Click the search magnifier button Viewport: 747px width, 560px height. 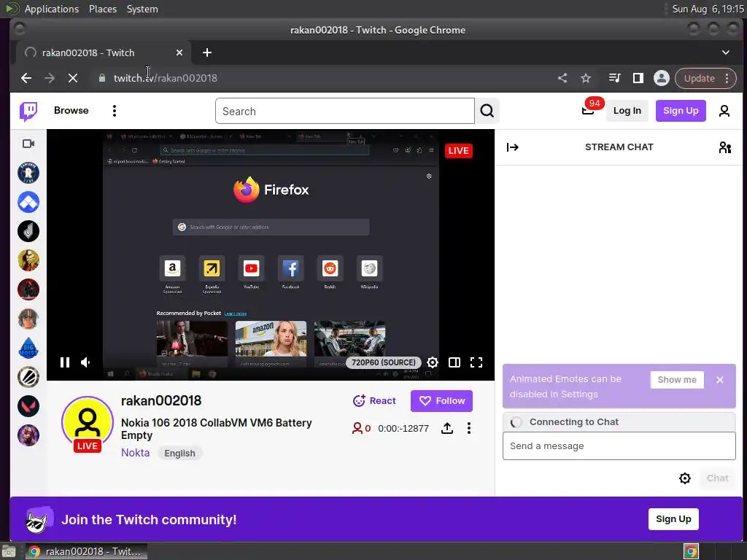coord(487,111)
